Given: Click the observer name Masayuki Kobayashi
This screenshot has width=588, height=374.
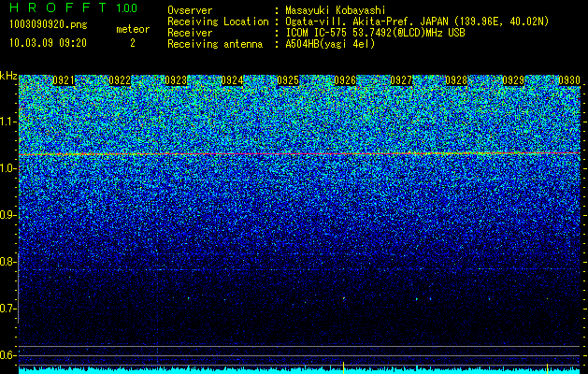Looking at the screenshot, I should coord(336,11).
